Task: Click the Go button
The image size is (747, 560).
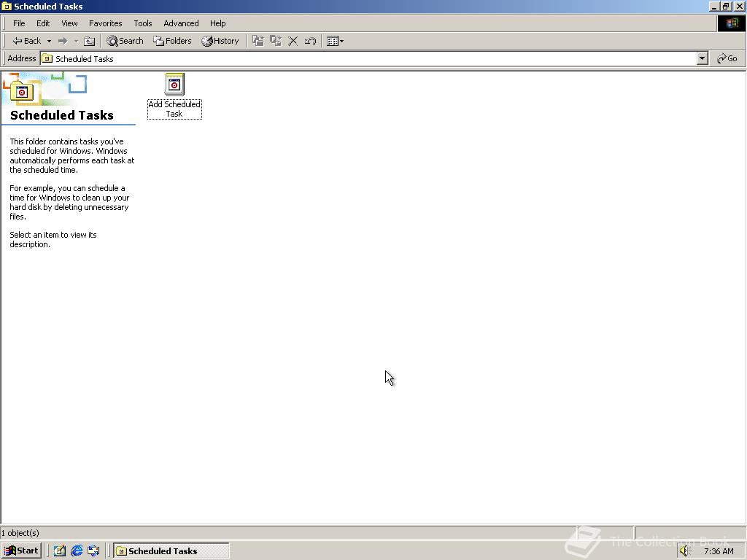Action: (727, 58)
